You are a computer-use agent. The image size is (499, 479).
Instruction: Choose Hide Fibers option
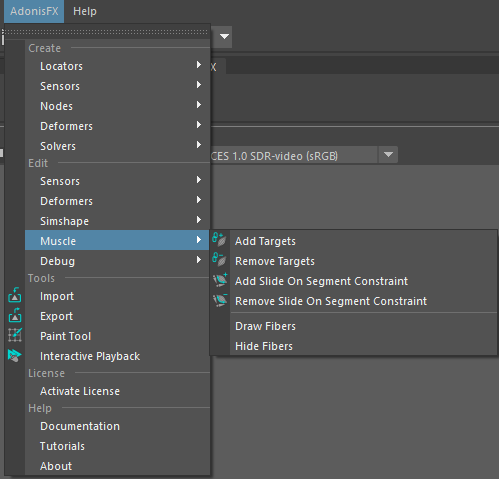(353, 346)
